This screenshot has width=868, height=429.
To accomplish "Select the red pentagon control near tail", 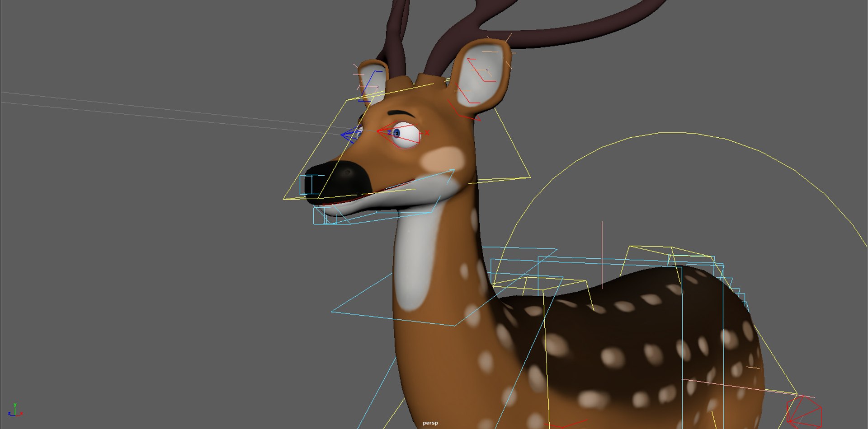I will click(804, 412).
